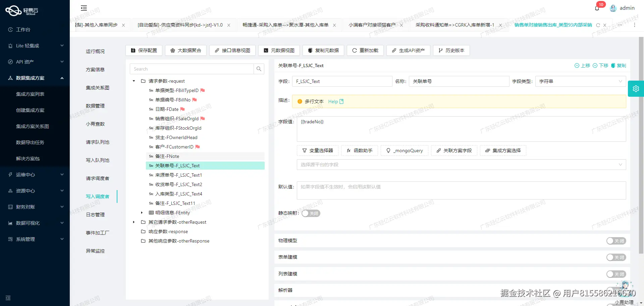Enable the 表单建模 form modeling toggle

(x=616, y=257)
